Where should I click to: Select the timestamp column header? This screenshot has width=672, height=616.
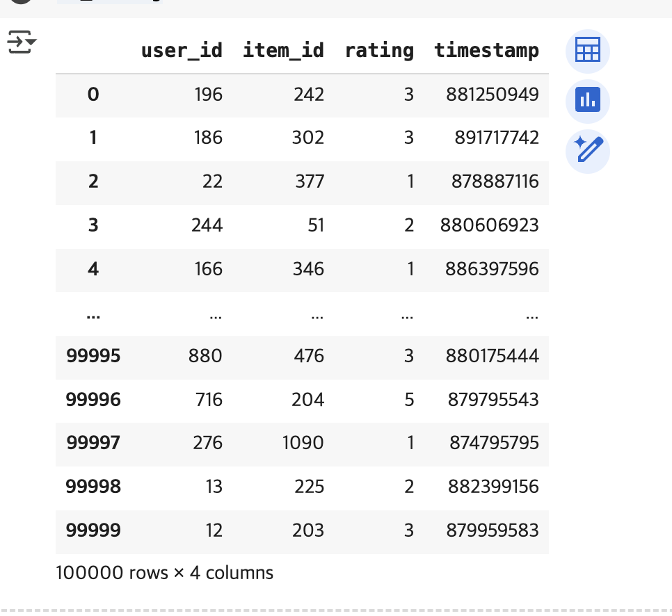click(486, 51)
